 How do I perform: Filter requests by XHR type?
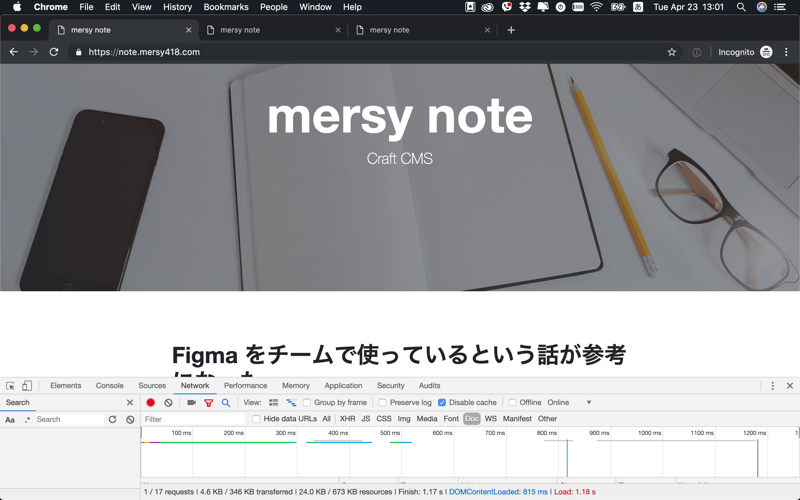tap(347, 419)
